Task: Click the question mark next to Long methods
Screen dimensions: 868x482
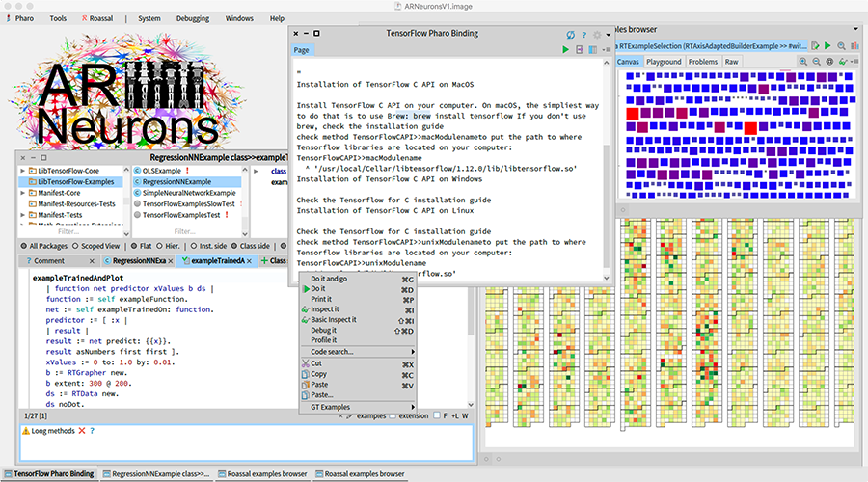Action: coord(92,431)
